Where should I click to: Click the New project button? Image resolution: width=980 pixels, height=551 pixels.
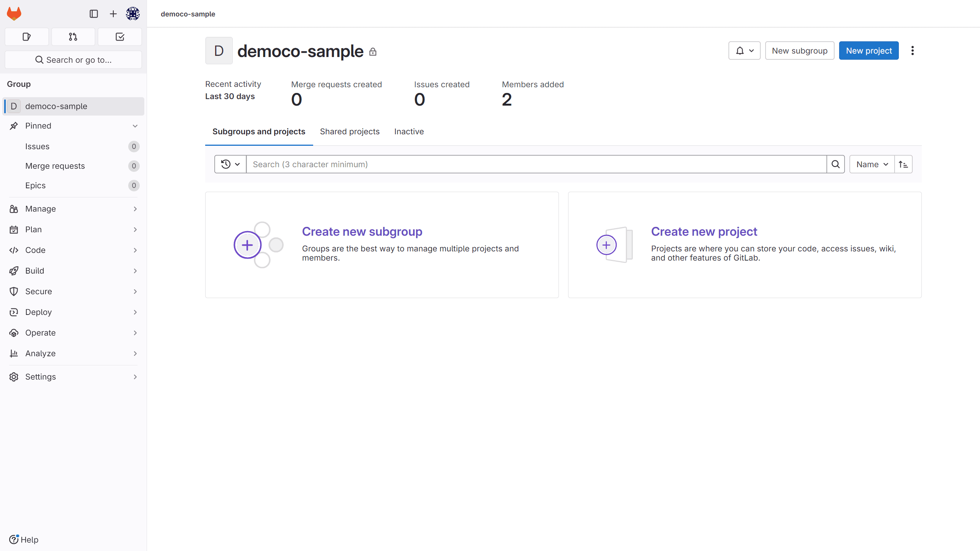(869, 51)
